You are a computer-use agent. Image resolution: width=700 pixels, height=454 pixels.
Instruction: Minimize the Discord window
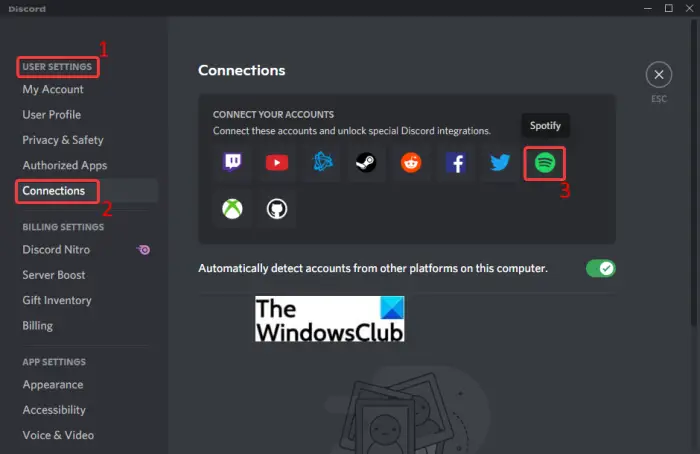[648, 8]
